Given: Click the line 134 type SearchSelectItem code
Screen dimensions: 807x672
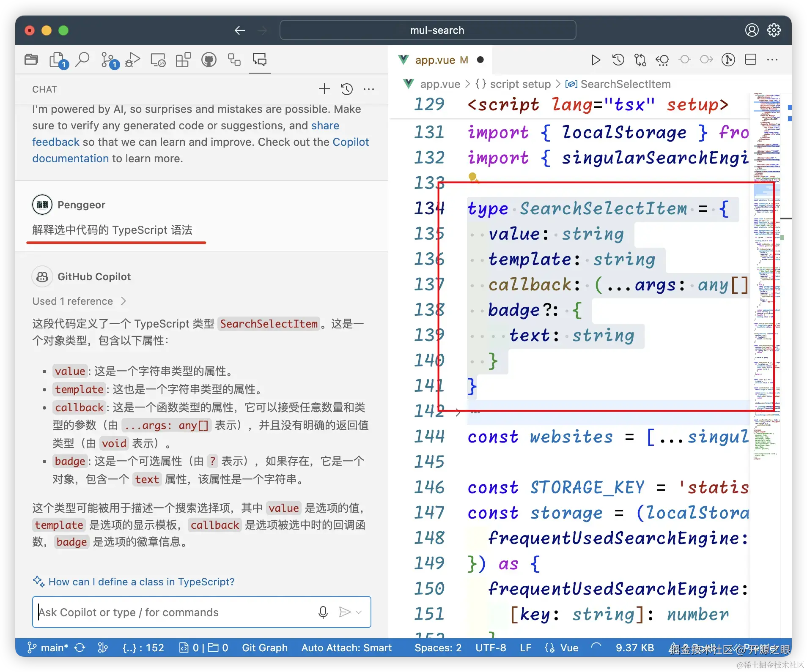Looking at the screenshot, I should (x=598, y=209).
